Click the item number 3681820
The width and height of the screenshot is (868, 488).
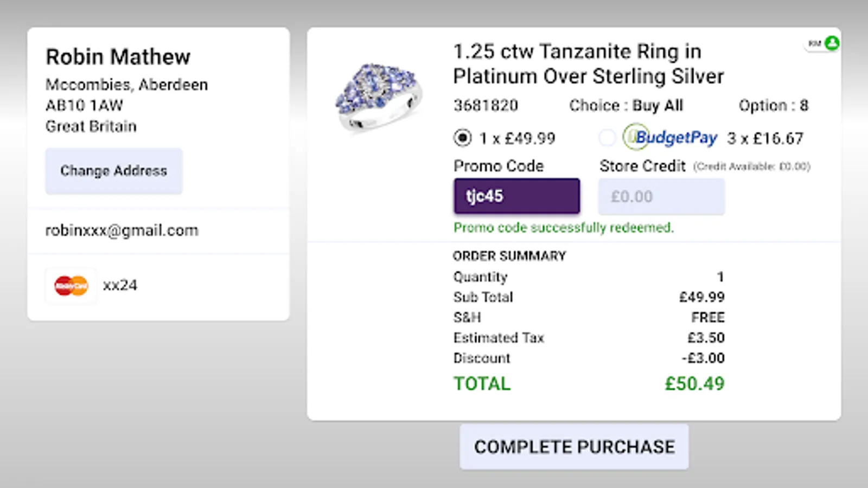pyautogui.click(x=486, y=105)
